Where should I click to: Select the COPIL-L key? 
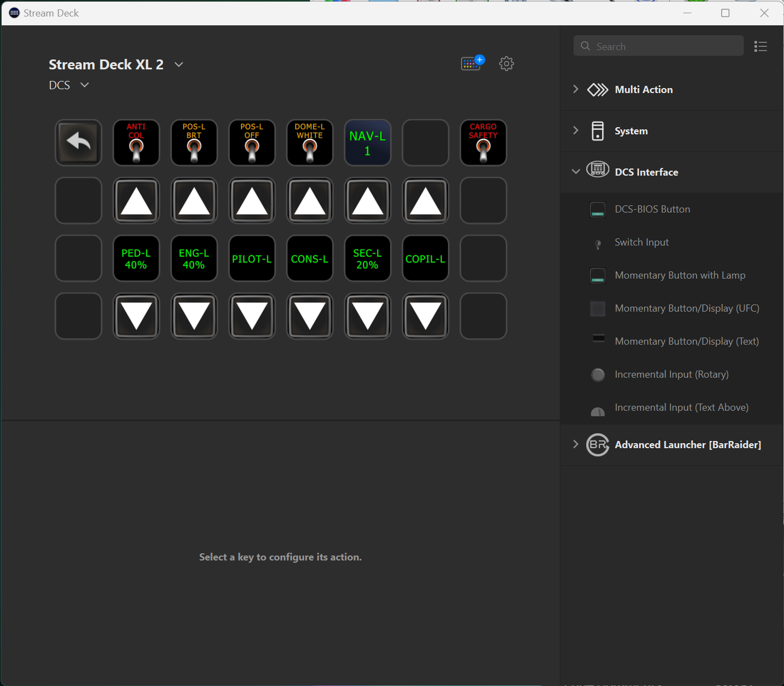[x=425, y=259]
